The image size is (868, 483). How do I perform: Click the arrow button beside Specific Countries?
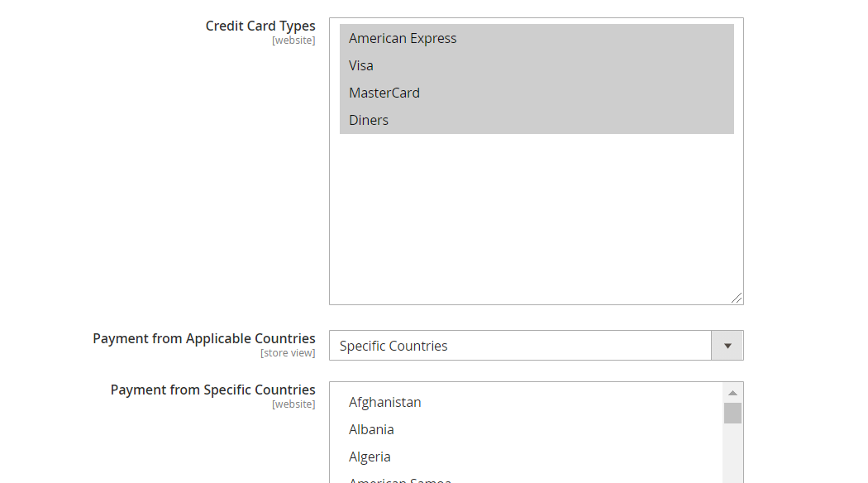click(727, 346)
